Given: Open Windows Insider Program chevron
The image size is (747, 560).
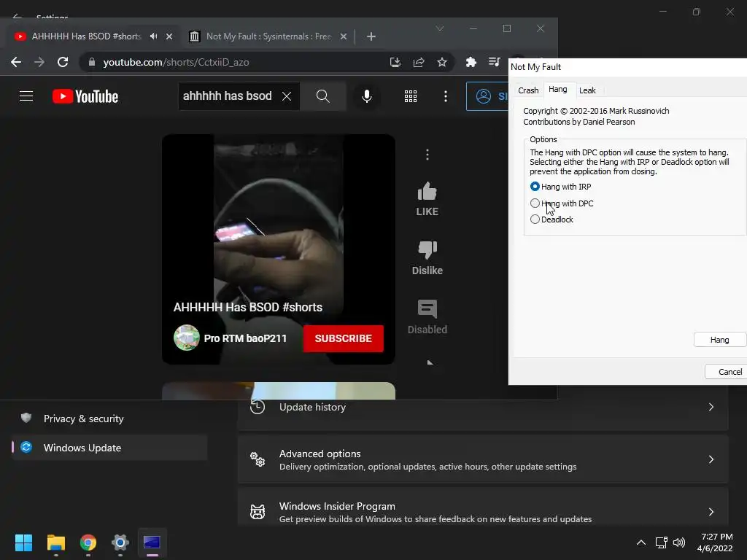Looking at the screenshot, I should click(x=711, y=512).
